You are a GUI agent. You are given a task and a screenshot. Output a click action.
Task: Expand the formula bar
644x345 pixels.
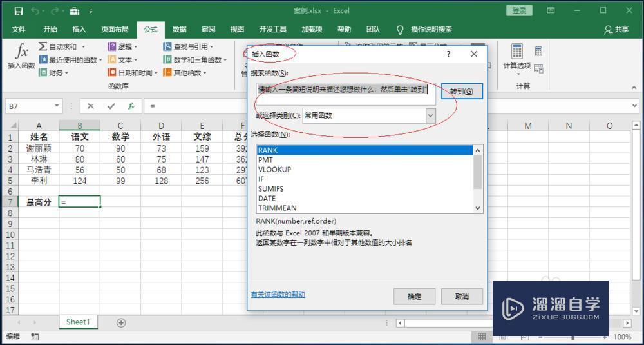(x=636, y=106)
